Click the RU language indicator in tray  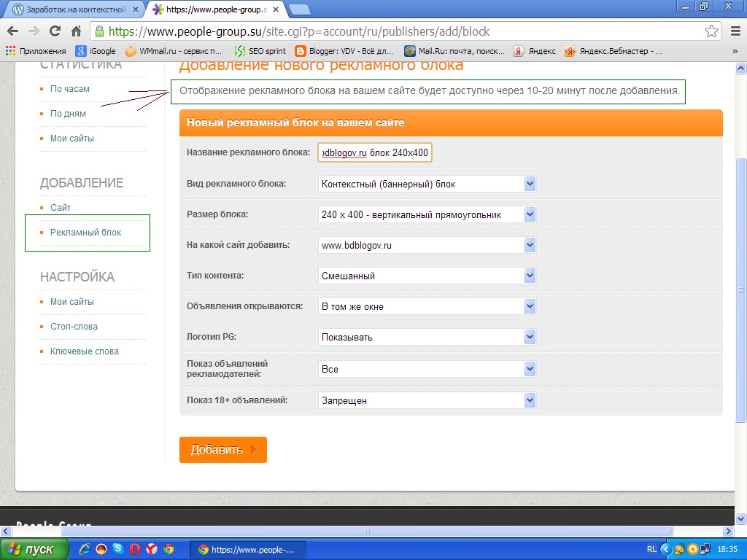pyautogui.click(x=651, y=549)
